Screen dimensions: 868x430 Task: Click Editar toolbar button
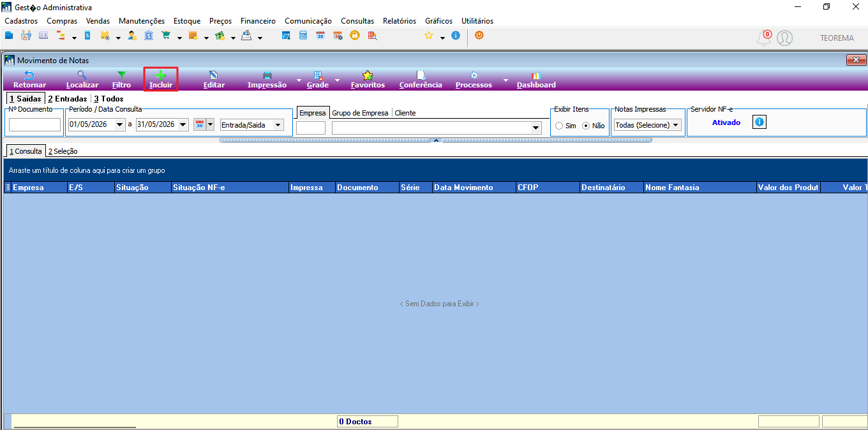tap(214, 80)
